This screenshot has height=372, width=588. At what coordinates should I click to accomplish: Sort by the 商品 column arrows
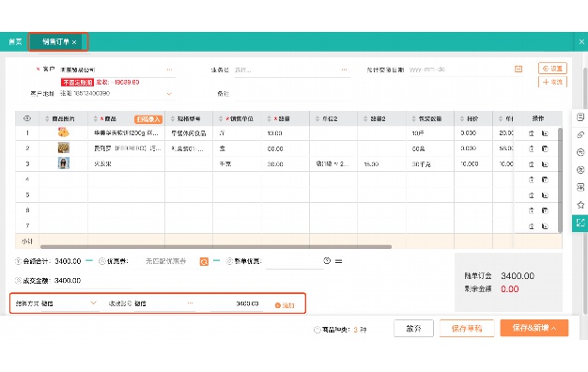click(x=95, y=119)
